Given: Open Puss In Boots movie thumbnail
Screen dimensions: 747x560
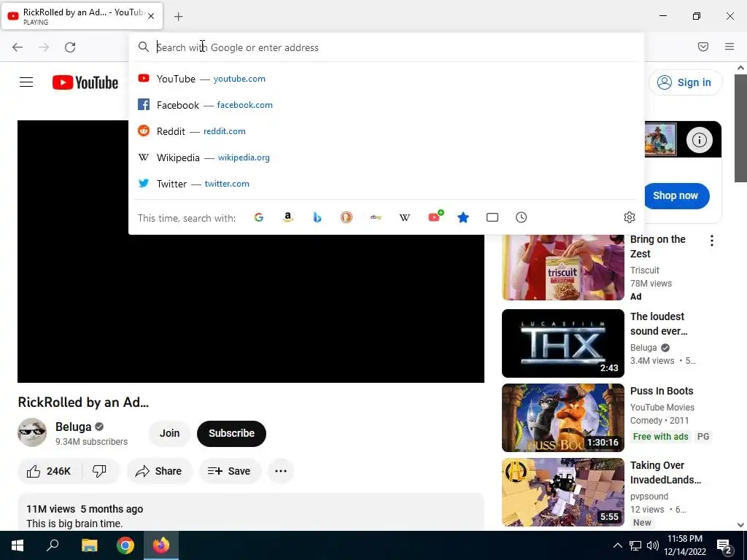Looking at the screenshot, I should coord(563,418).
